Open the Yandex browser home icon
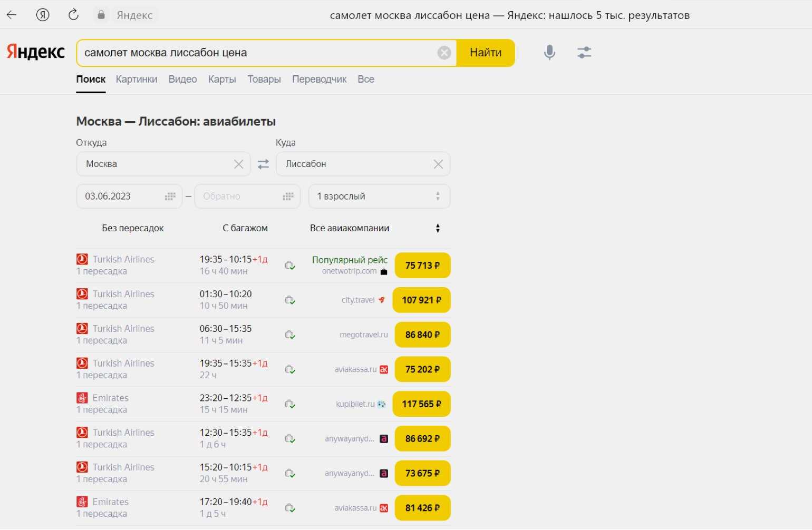Viewport: 812px width, 530px height. pyautogui.click(x=43, y=15)
